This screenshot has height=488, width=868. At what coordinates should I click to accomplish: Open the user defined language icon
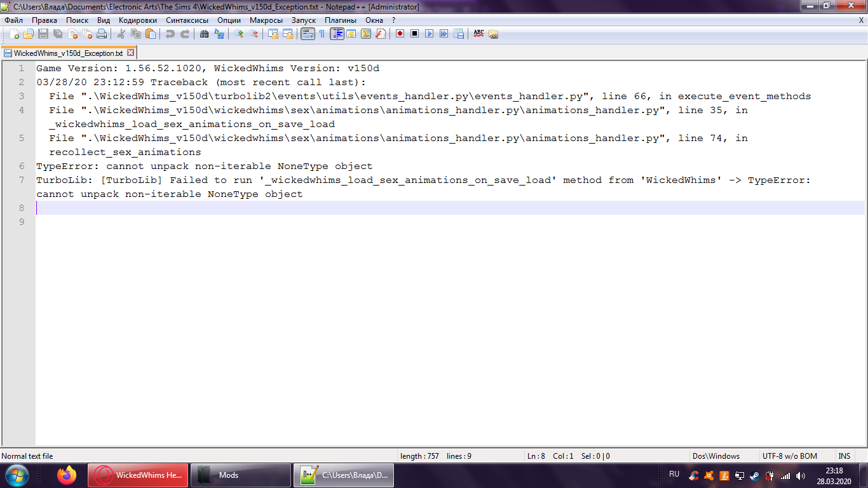coord(351,34)
